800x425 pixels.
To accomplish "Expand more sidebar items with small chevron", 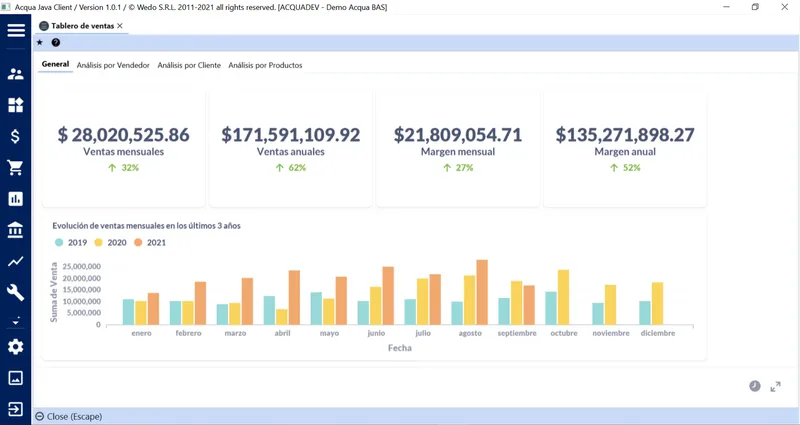I will (16, 321).
